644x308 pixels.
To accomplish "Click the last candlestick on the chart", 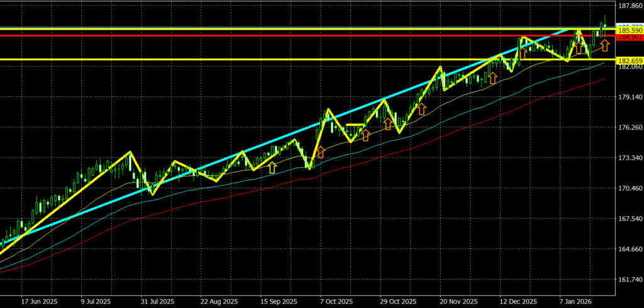I will [605, 25].
